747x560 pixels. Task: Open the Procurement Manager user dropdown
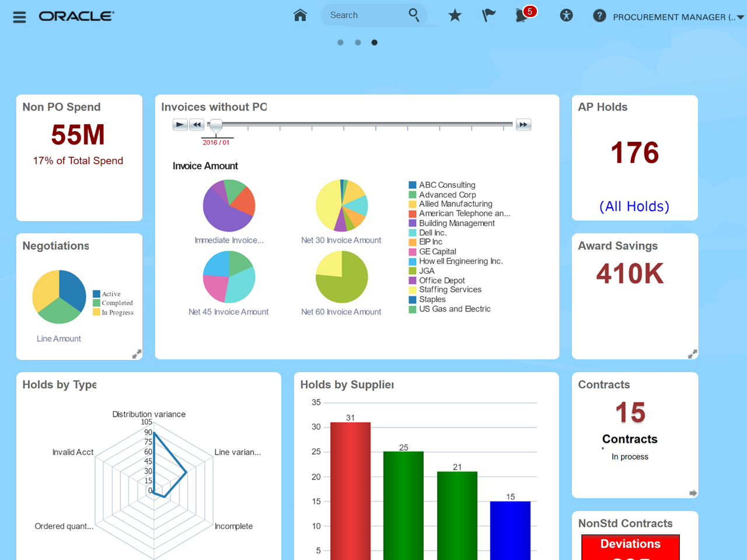pos(678,17)
